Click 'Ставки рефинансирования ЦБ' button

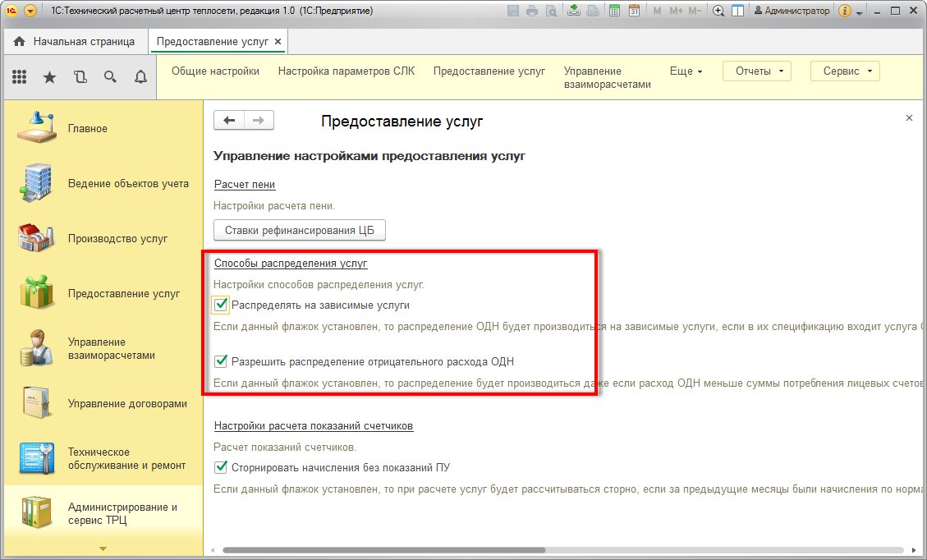click(x=299, y=231)
